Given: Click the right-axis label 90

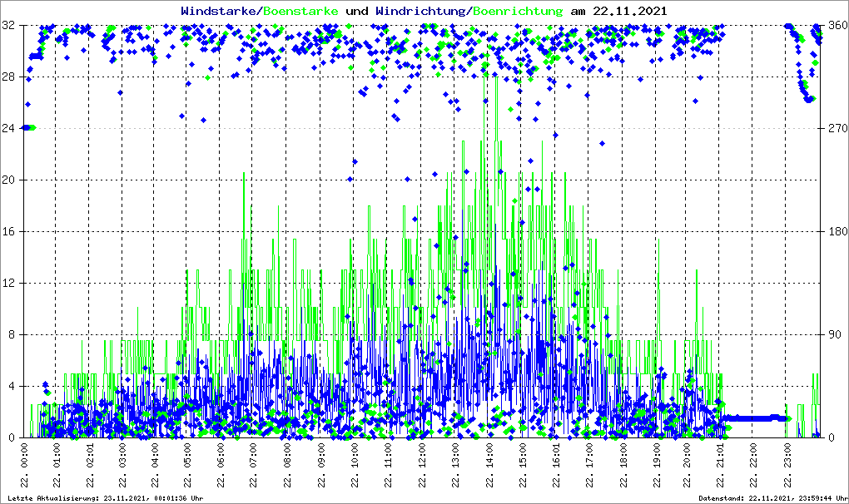Looking at the screenshot, I should pos(832,334).
